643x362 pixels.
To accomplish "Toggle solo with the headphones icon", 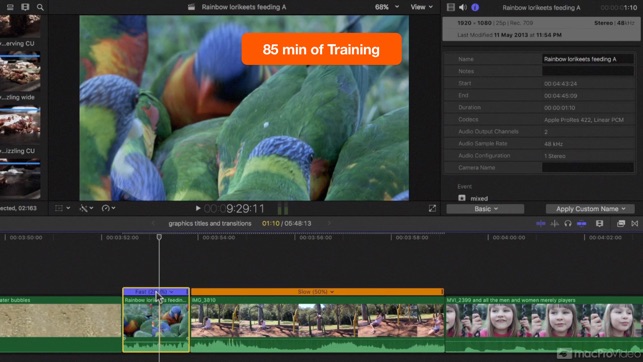I will pos(568,223).
